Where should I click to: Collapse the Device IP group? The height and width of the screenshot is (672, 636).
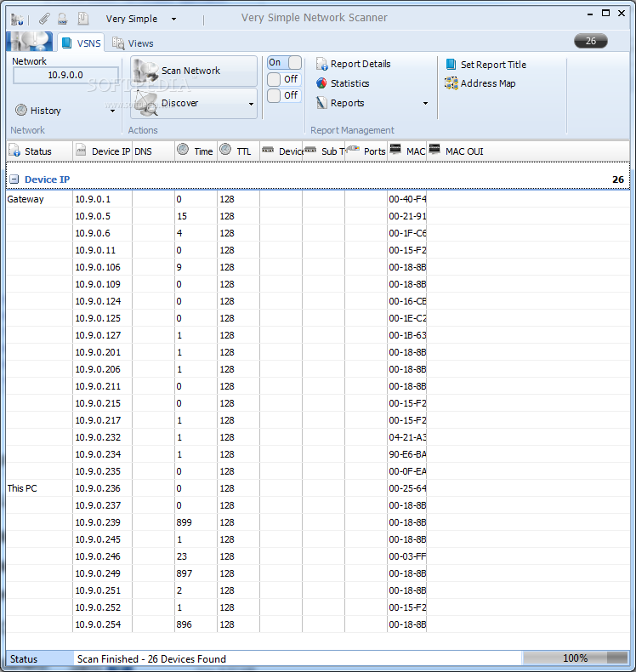click(x=14, y=179)
